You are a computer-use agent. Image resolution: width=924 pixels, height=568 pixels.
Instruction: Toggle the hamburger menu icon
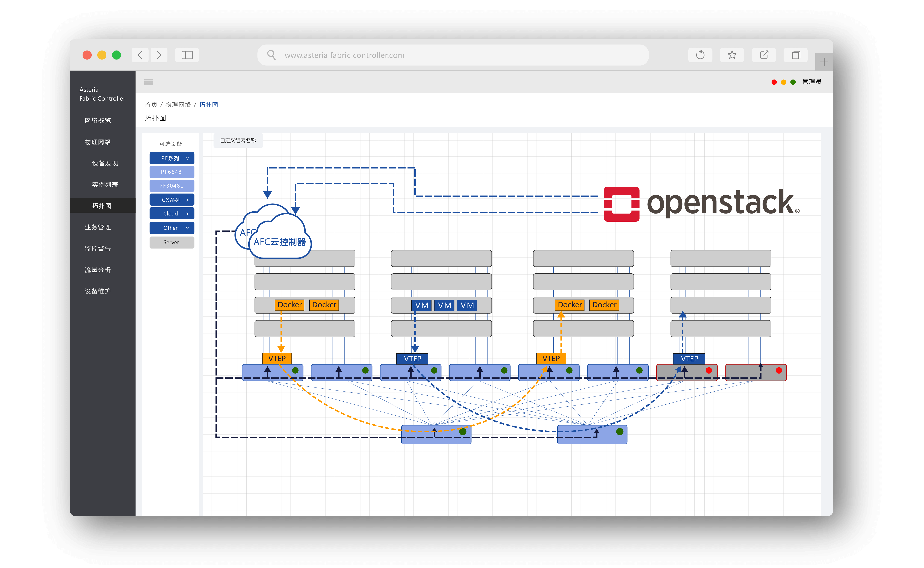148,82
